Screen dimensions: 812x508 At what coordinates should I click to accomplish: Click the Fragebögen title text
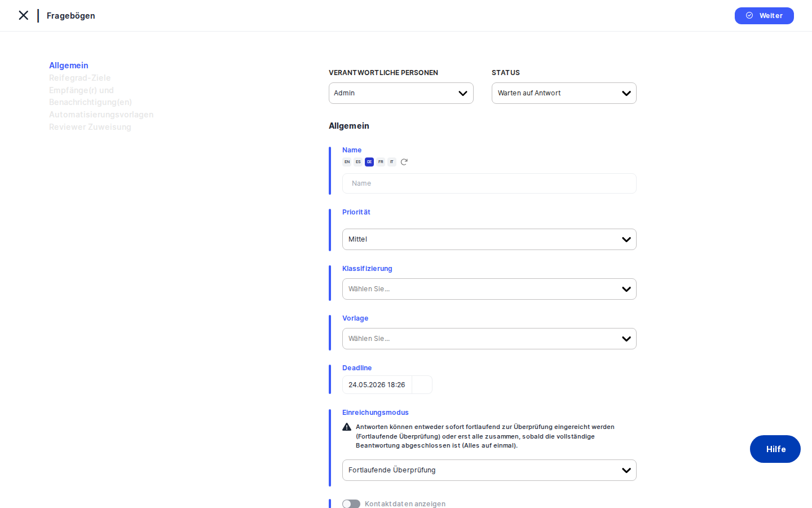tap(71, 16)
